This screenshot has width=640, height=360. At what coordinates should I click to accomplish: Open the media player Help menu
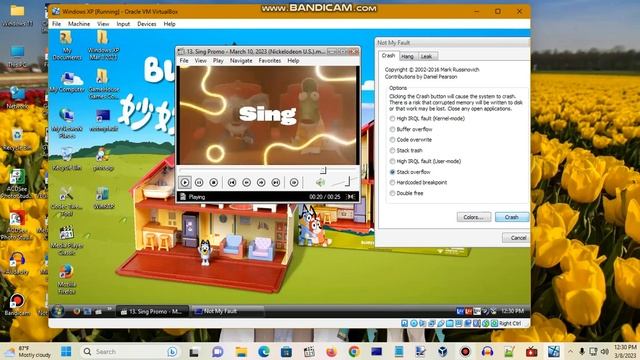(x=293, y=60)
